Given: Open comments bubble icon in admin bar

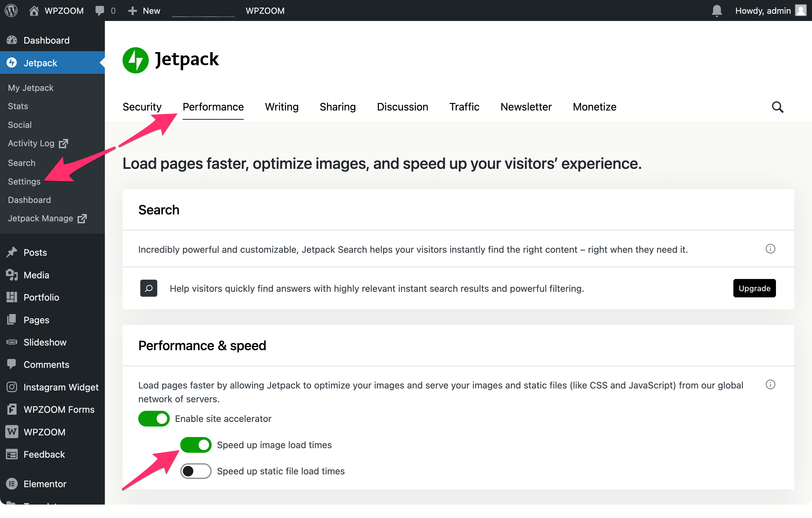Looking at the screenshot, I should point(100,10).
